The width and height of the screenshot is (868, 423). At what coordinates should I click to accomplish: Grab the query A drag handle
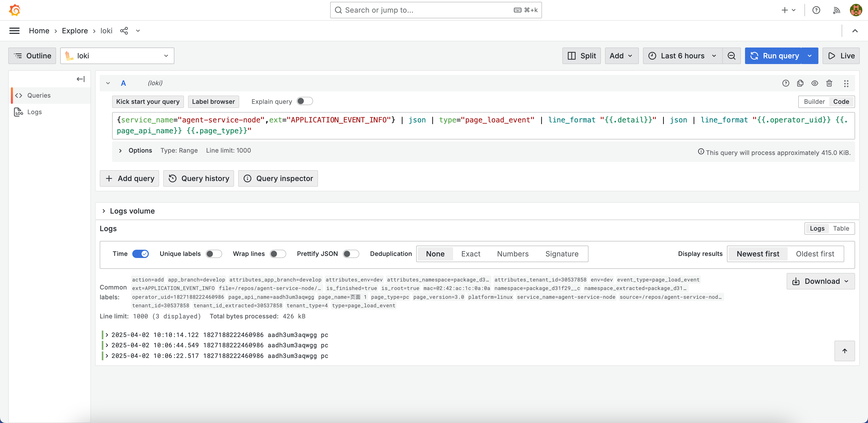click(x=846, y=83)
